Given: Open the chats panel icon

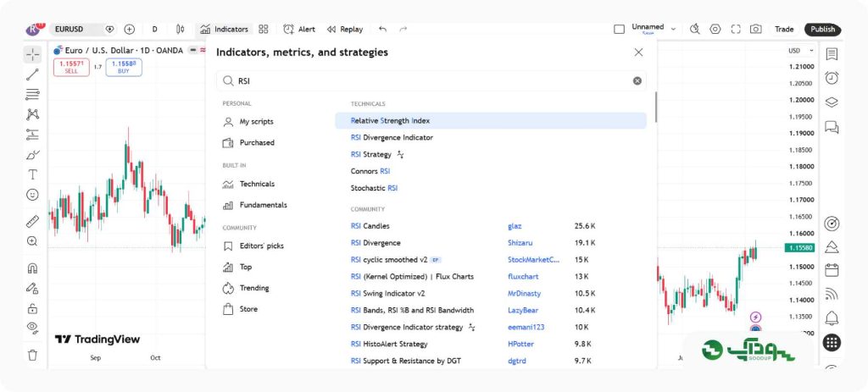Looking at the screenshot, I should (x=832, y=127).
